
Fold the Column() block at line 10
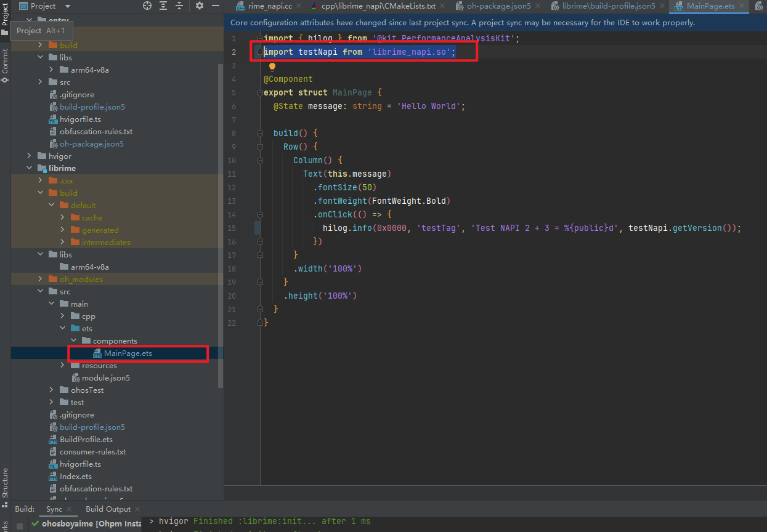pos(261,161)
